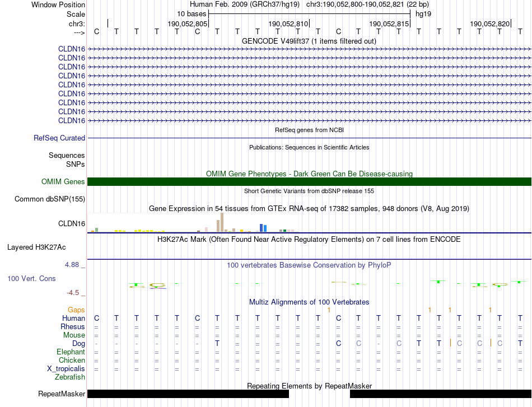The height and width of the screenshot is (407, 532).
Task: Click the hg19 label beside scale bar
Action: 423,14
